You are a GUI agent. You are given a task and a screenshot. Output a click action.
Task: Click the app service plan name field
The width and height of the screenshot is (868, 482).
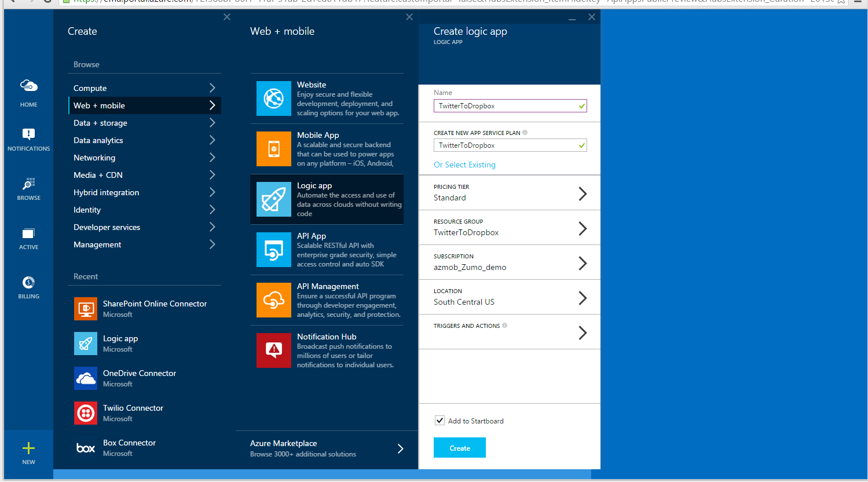[510, 145]
